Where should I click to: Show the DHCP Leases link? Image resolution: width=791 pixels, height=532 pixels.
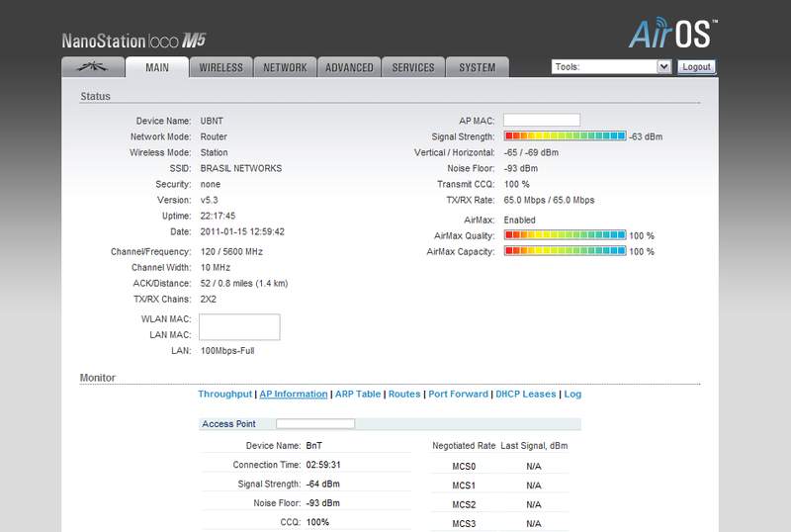pos(526,394)
